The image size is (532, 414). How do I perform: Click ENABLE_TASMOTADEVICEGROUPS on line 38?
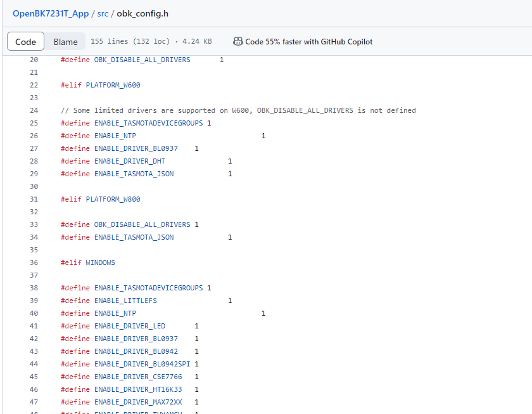click(149, 288)
